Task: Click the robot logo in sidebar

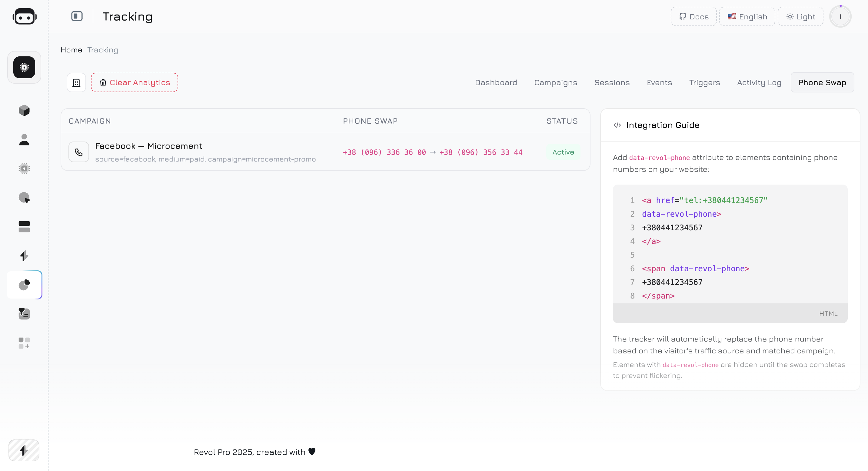Action: point(24,17)
